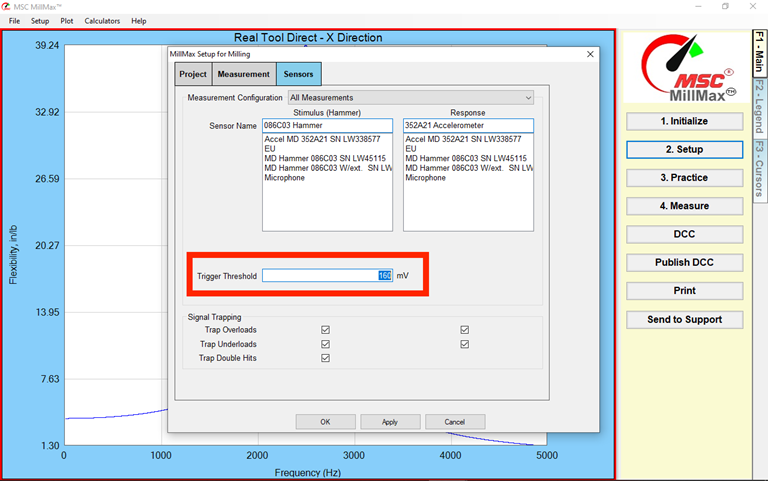Click the 3. Practice button
The image size is (768, 481).
pyautogui.click(x=684, y=178)
